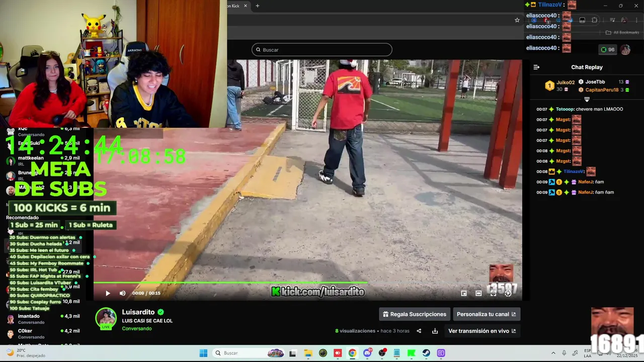Image resolution: width=644 pixels, height=362 pixels.
Task: Collapse the Chat Replay panel
Action: [536, 67]
